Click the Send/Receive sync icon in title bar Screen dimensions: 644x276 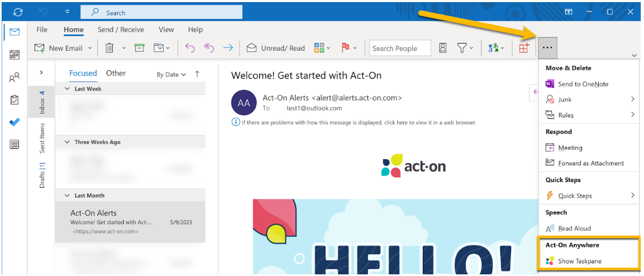(x=17, y=13)
